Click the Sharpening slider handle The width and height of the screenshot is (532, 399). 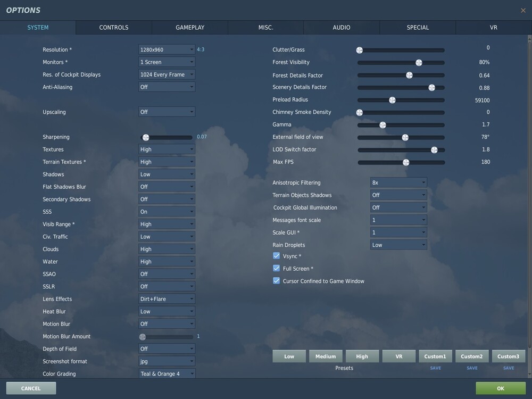(146, 137)
